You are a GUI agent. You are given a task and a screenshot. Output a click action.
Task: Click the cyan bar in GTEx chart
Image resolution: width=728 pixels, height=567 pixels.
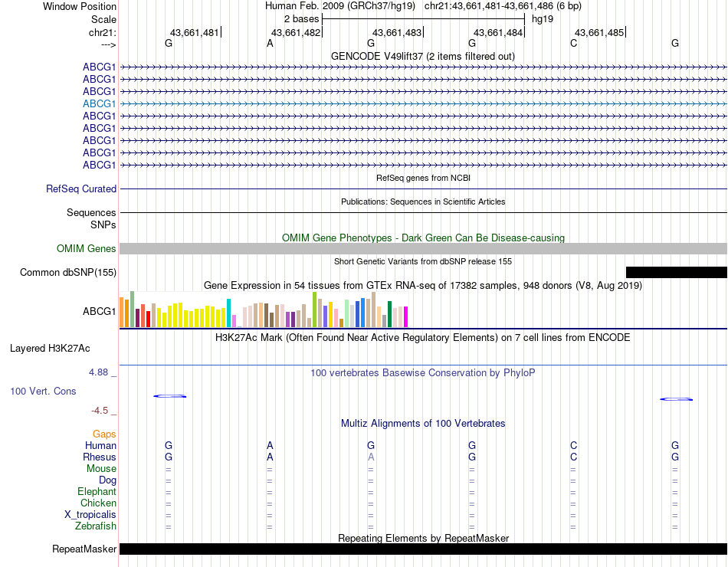point(229,313)
